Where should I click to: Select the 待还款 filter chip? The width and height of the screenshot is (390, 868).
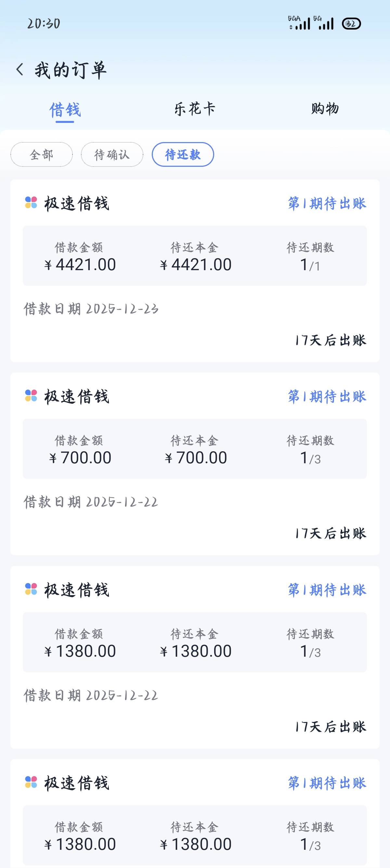point(183,155)
